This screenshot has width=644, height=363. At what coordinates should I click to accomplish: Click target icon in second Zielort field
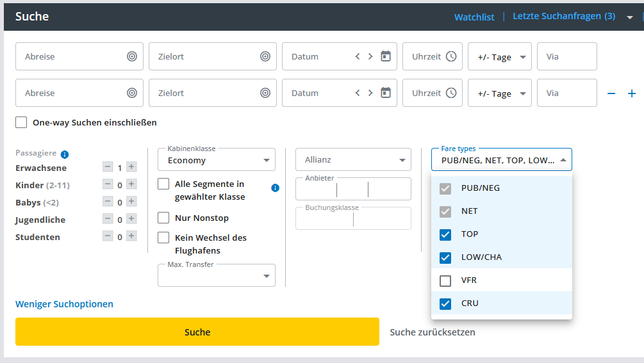(x=265, y=93)
